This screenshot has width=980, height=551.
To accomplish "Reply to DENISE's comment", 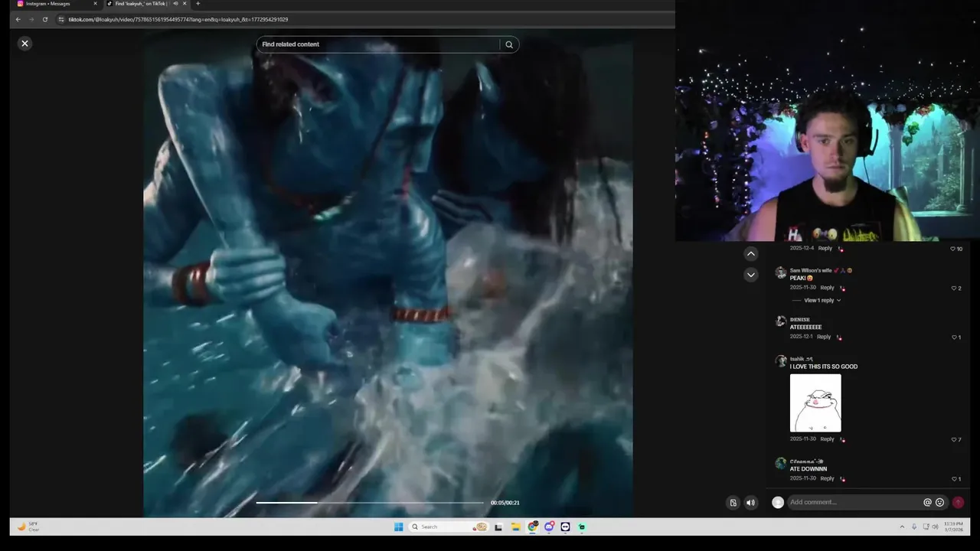I will (824, 337).
